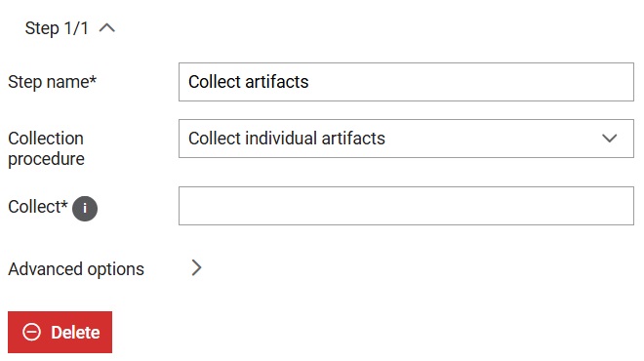This screenshot has width=644, height=361.
Task: Collapse Step 1/1 using the up chevron
Action: click(106, 28)
